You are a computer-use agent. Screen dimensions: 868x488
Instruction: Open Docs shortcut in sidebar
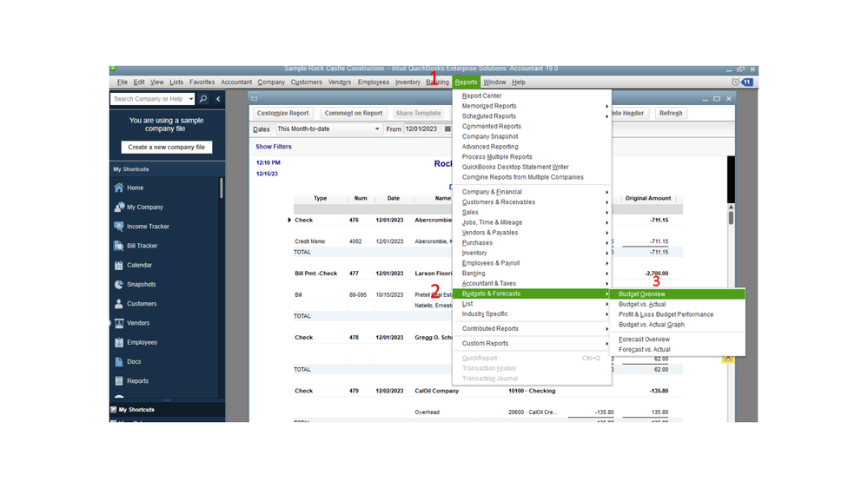coord(134,362)
